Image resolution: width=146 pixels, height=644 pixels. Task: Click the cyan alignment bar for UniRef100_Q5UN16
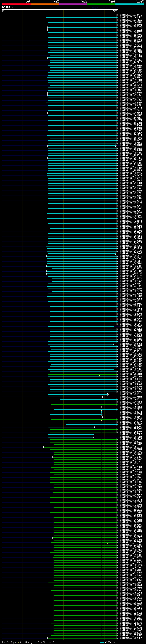click(x=78, y=394)
